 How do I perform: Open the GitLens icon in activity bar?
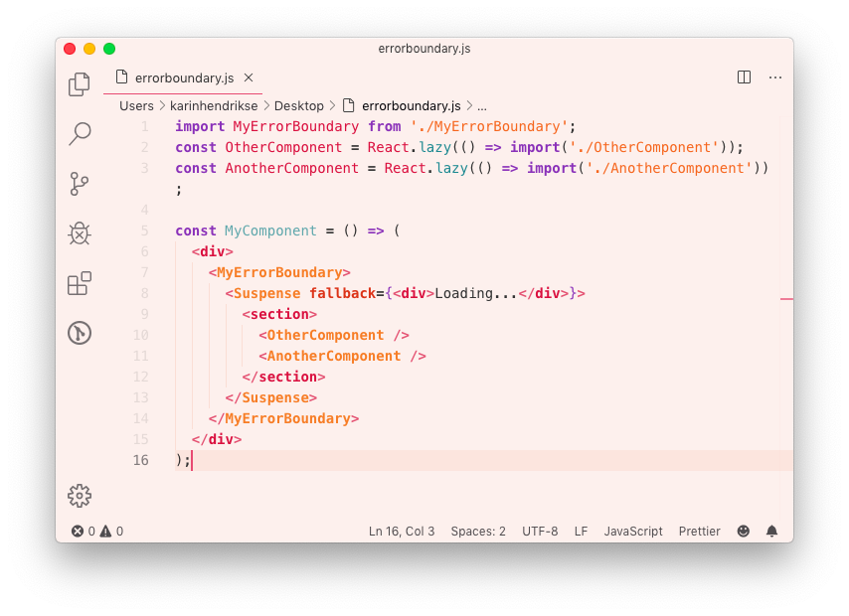80,333
